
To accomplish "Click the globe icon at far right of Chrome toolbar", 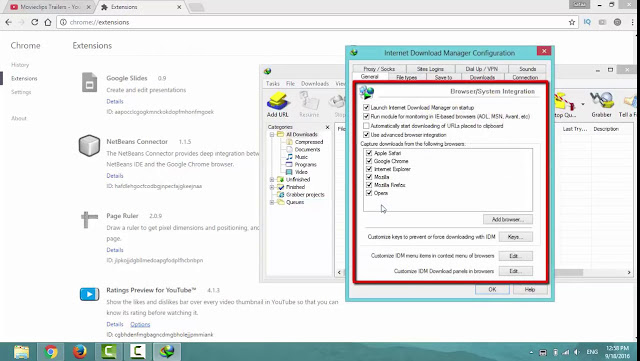I will pyautogui.click(x=618, y=22).
